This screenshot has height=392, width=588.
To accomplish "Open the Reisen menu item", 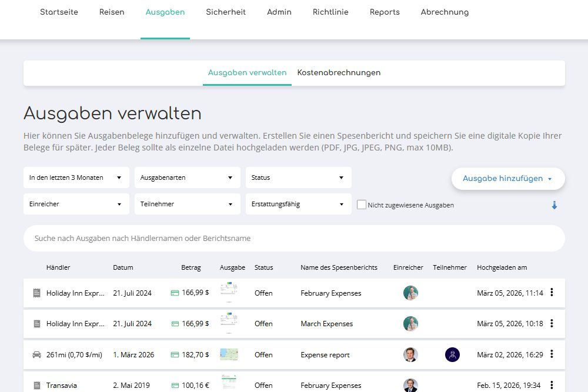I will coord(112,12).
